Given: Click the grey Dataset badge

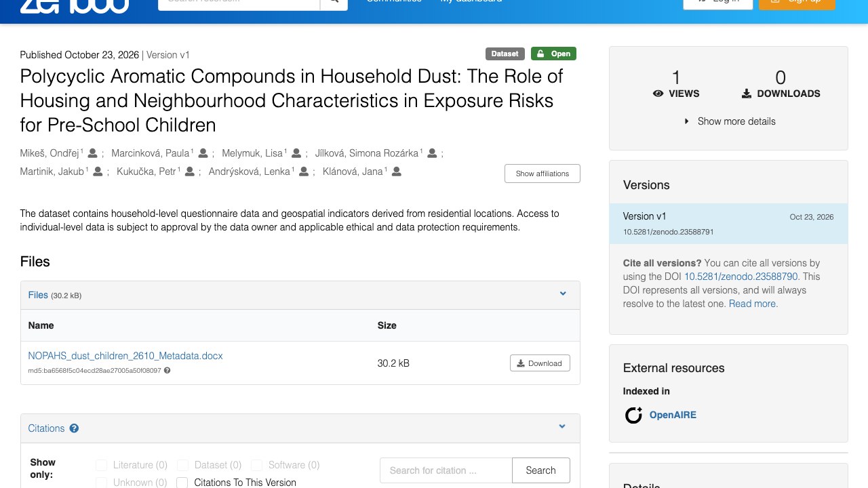Looking at the screenshot, I should coord(505,54).
